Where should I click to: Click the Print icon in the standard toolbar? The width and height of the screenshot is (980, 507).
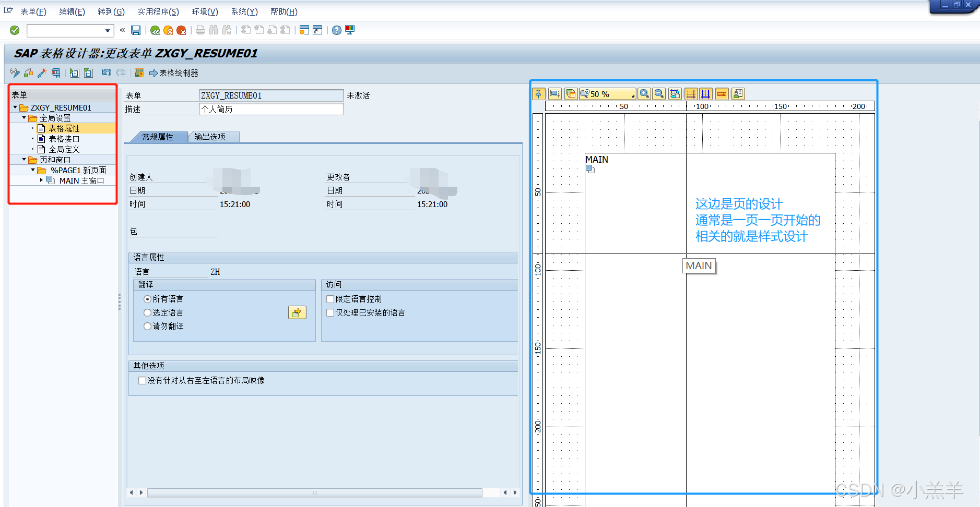pos(200,30)
